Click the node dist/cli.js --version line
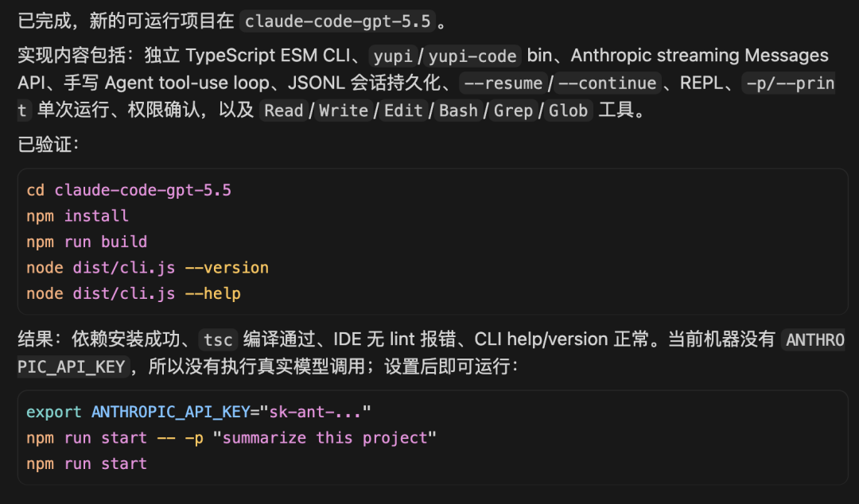Image resolution: width=859 pixels, height=504 pixels. (x=147, y=267)
